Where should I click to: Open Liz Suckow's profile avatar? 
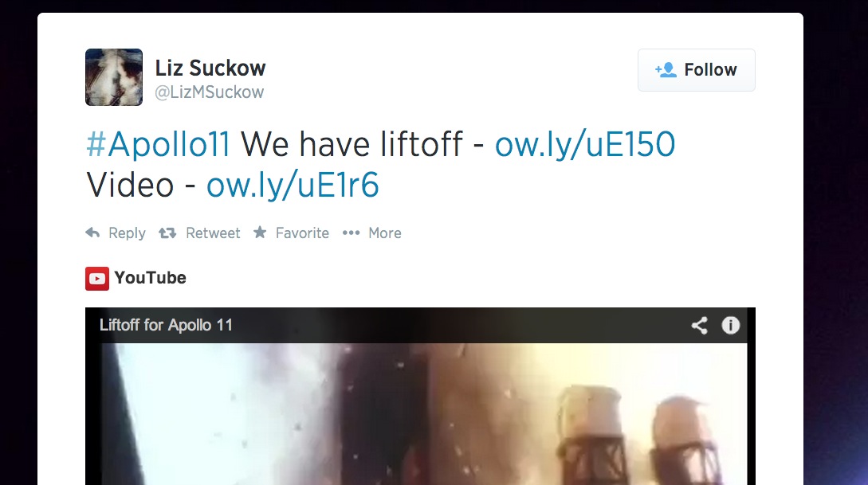pyautogui.click(x=114, y=77)
